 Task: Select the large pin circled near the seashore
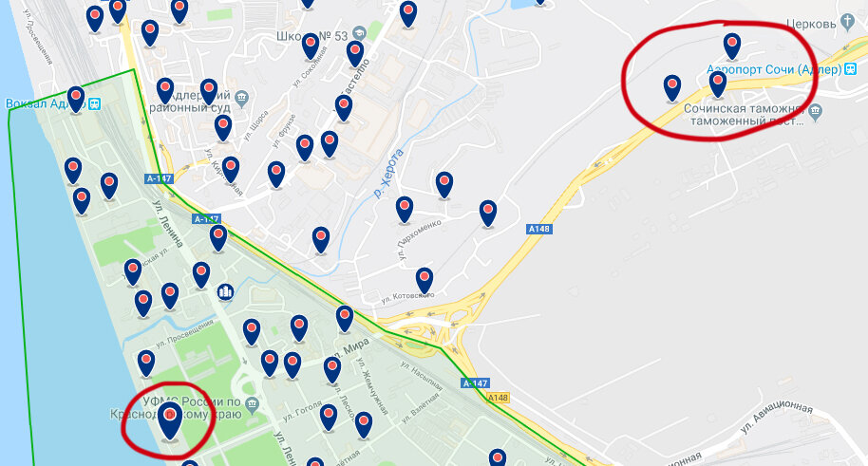pos(170,421)
